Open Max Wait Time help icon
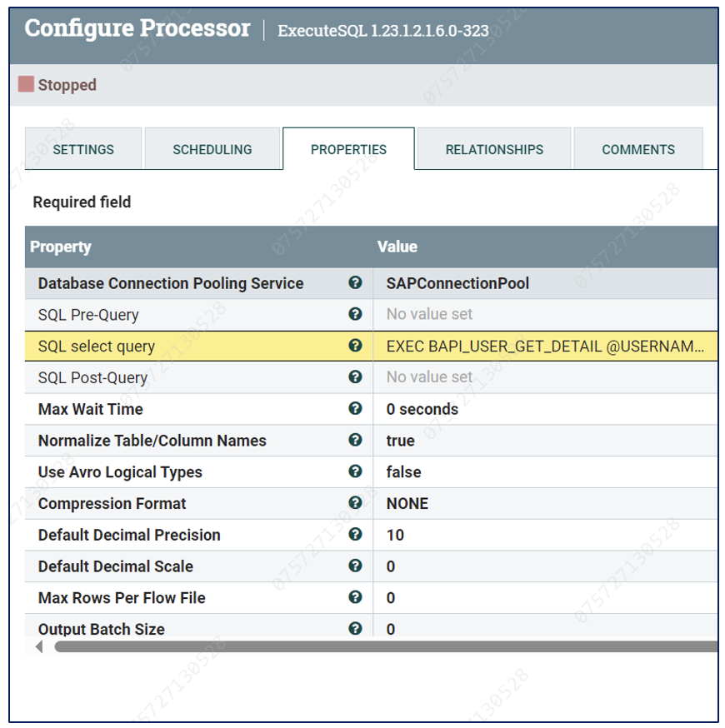Screen dimensions: 725x728 355,409
